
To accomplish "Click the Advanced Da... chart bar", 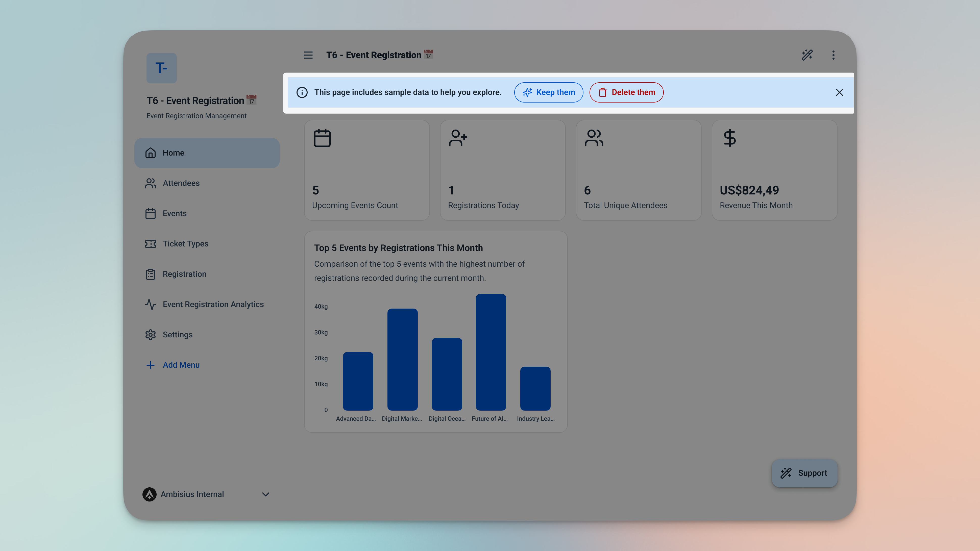I will [358, 381].
